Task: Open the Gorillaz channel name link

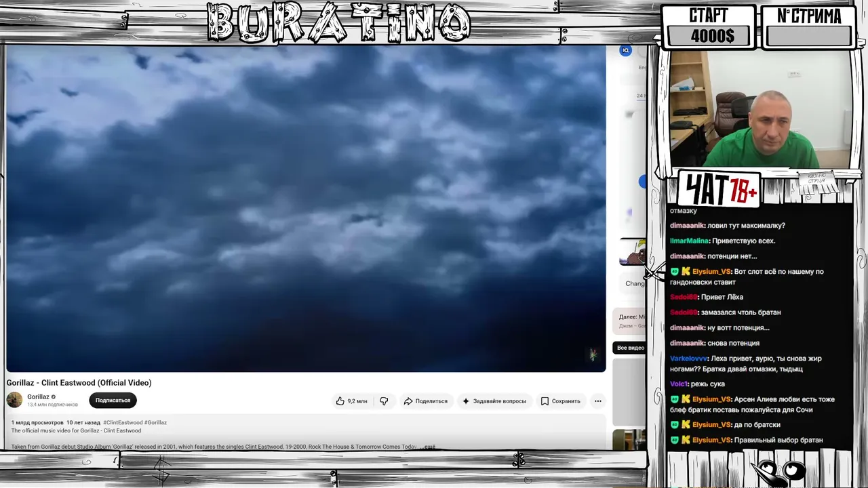Action: tap(38, 397)
